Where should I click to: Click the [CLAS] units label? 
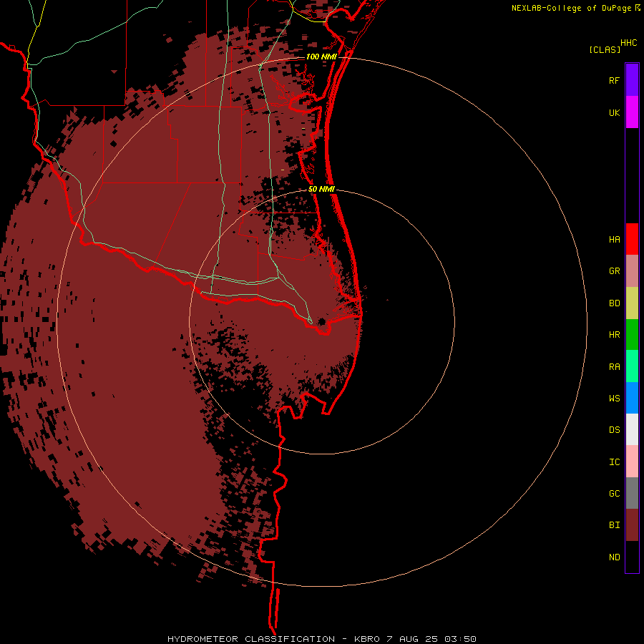pyautogui.click(x=605, y=49)
